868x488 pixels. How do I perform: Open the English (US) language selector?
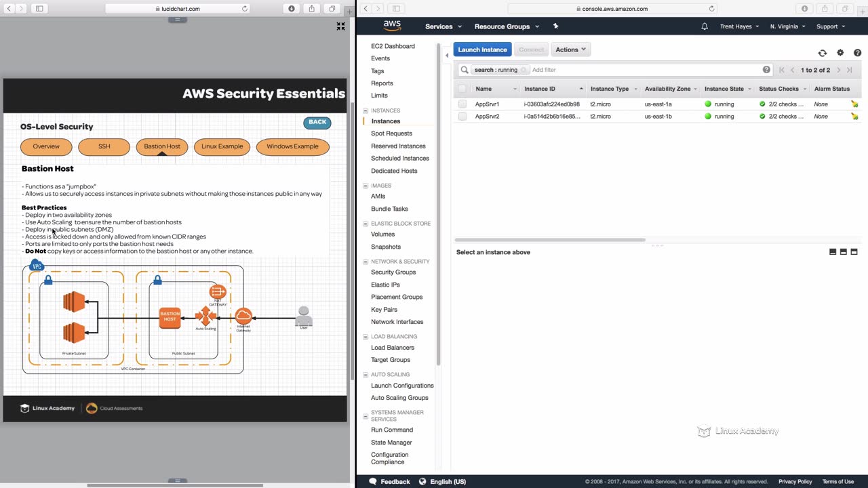point(442,482)
